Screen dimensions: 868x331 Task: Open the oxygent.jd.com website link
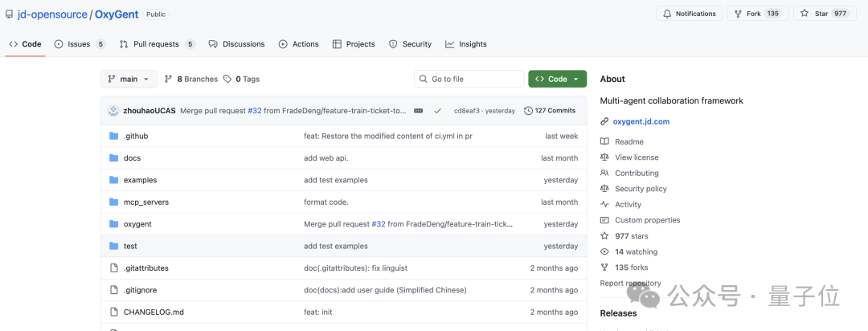641,121
